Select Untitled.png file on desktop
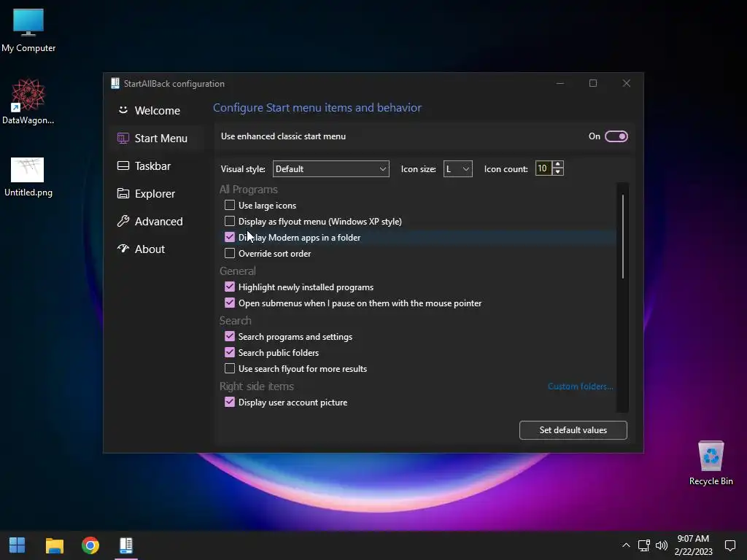This screenshot has width=747, height=560. [28, 176]
